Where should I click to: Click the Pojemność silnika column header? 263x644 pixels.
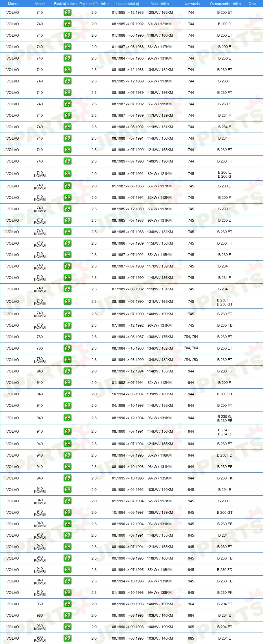tap(94, 4)
